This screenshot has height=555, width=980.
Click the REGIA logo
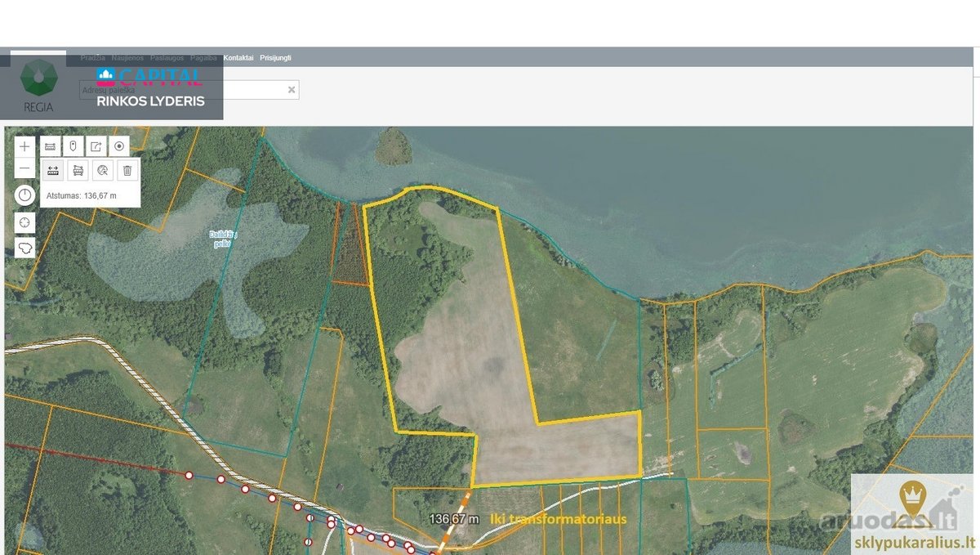click(x=38, y=85)
